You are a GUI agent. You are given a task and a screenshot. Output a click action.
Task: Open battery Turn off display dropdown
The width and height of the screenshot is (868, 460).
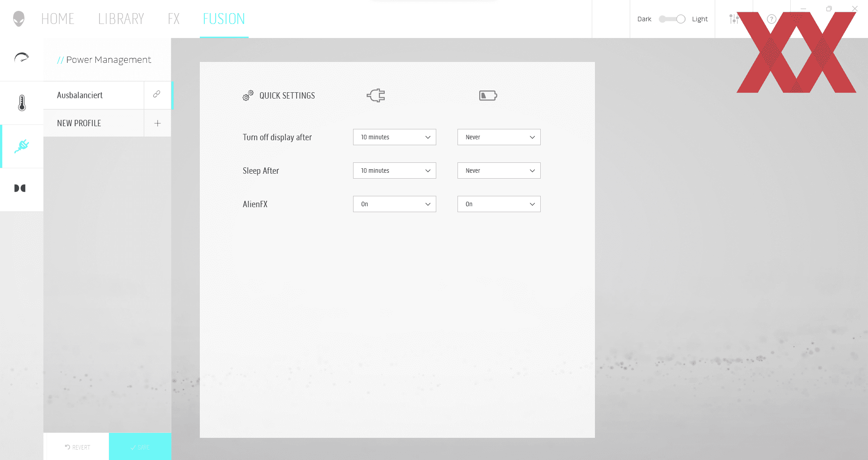click(x=499, y=137)
